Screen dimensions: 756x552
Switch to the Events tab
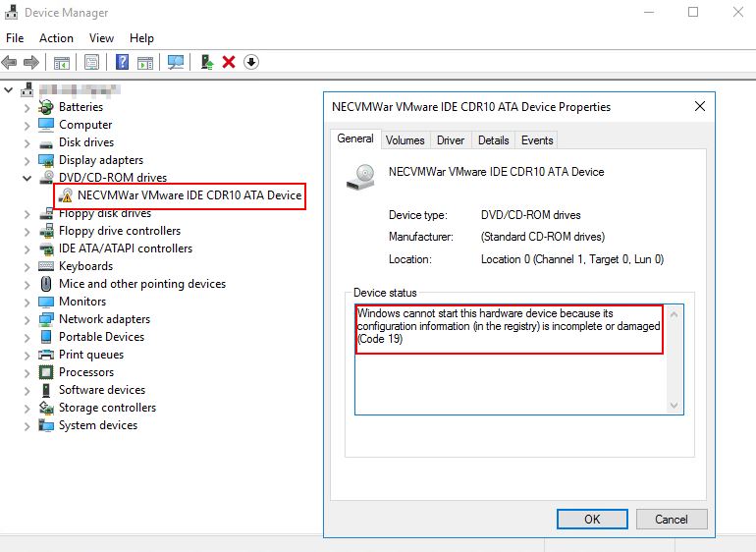[537, 140]
